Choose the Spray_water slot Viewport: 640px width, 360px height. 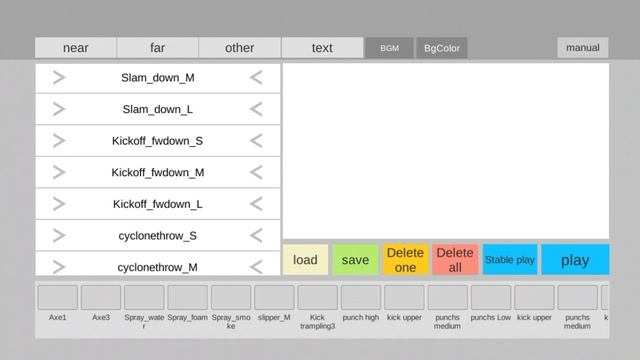pyautogui.click(x=144, y=297)
